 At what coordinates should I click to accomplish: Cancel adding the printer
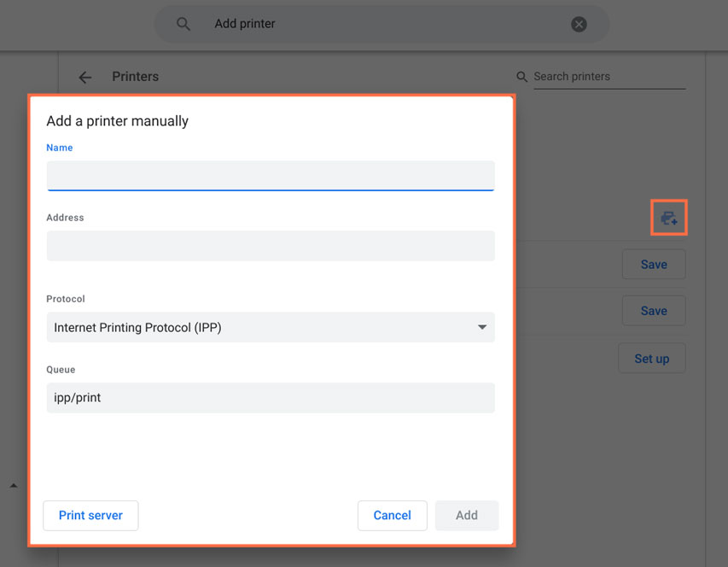392,515
